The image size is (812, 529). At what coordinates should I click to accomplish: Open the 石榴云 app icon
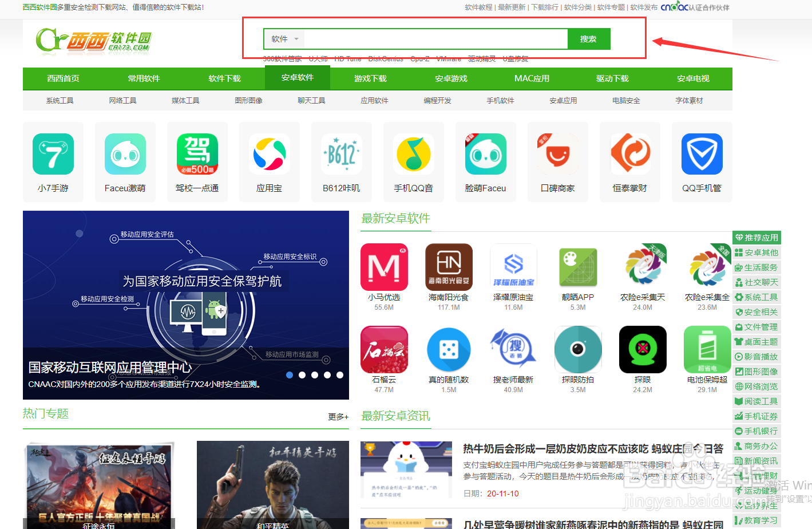coord(384,350)
